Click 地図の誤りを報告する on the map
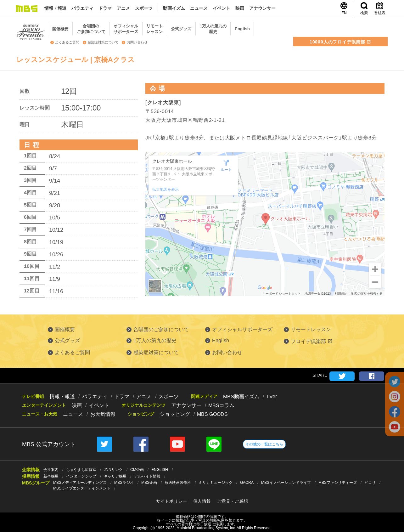 [x=367, y=294]
